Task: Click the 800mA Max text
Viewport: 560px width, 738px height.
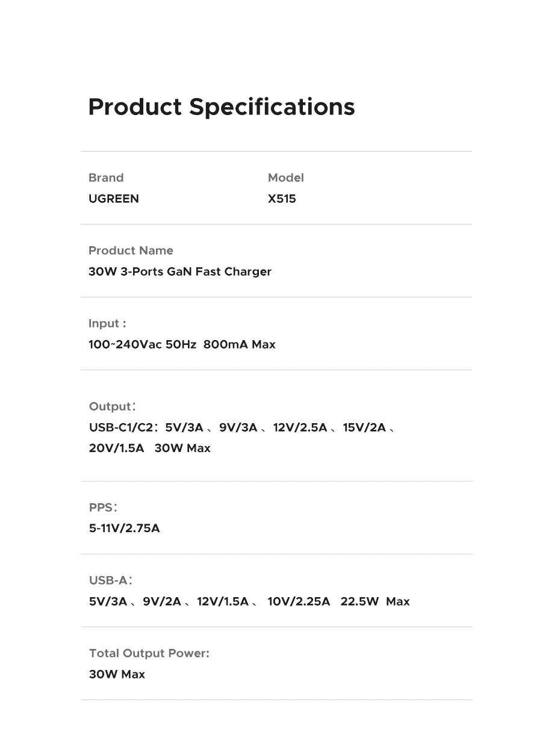Action: point(239,344)
